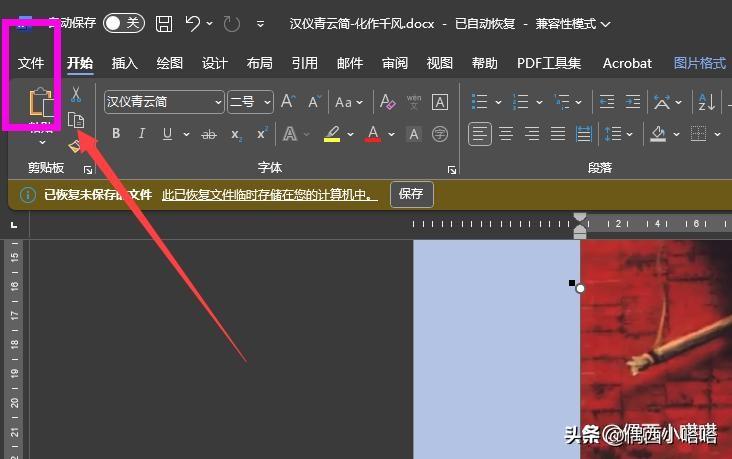This screenshot has width=732, height=459.
Task: Expand the underline style arrow
Action: (x=186, y=134)
